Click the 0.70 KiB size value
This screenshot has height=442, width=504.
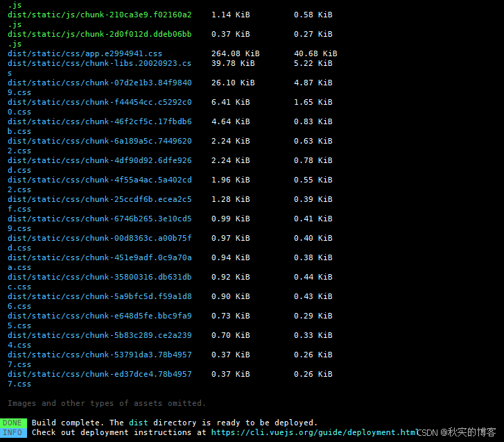click(230, 335)
